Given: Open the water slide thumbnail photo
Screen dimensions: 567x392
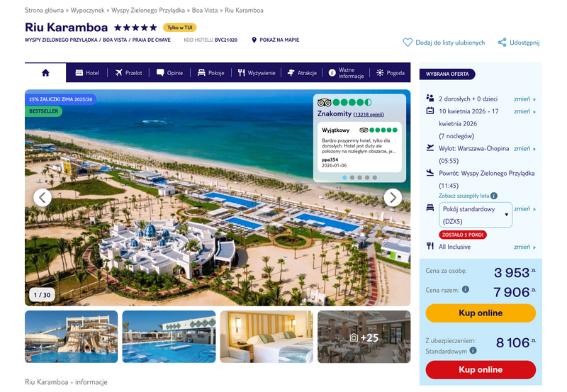Looking at the screenshot, I should tap(72, 337).
